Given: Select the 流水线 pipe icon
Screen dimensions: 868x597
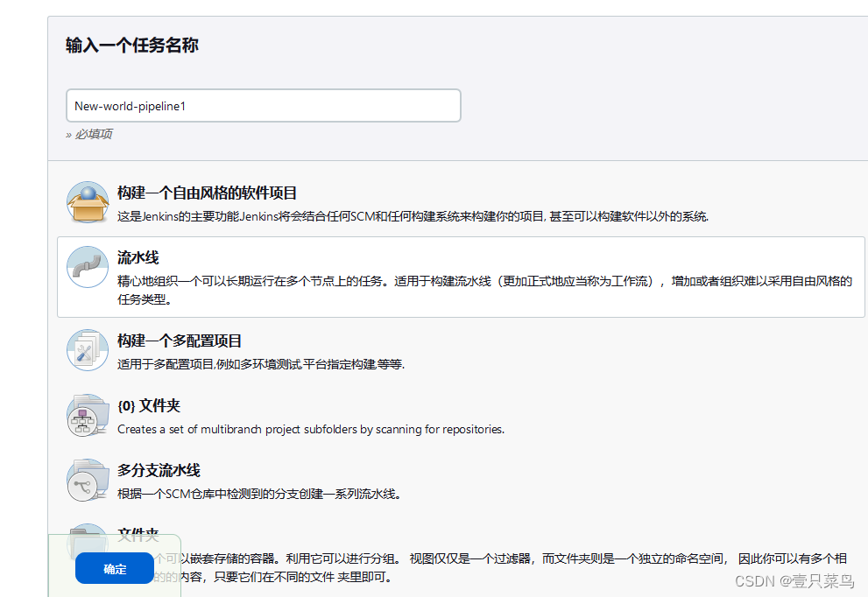Looking at the screenshot, I should coord(88,267).
